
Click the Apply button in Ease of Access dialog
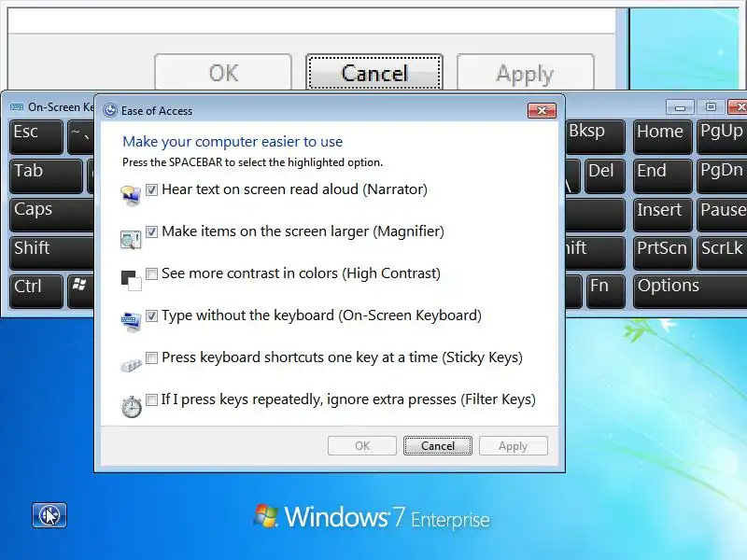click(513, 446)
